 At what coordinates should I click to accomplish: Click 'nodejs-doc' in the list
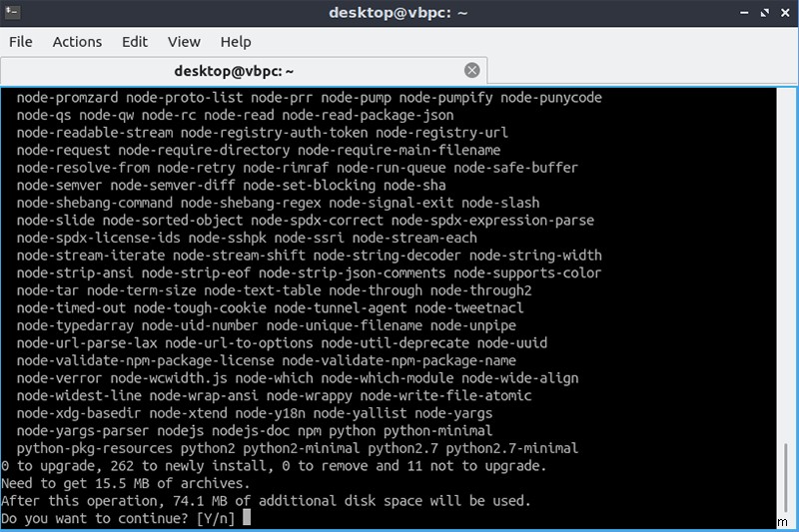(x=251, y=431)
